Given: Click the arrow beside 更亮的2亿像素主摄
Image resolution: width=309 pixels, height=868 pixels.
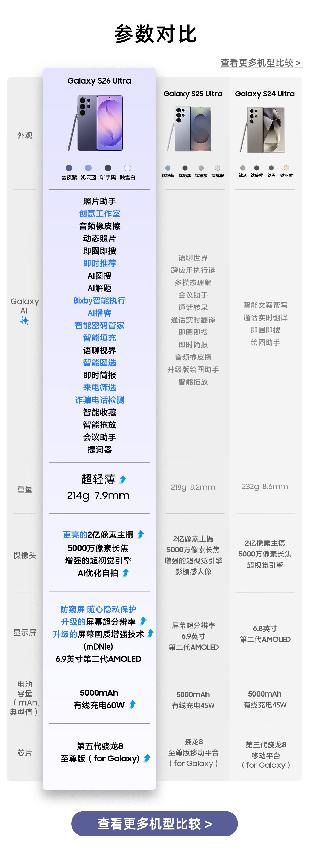Looking at the screenshot, I should coord(141,534).
